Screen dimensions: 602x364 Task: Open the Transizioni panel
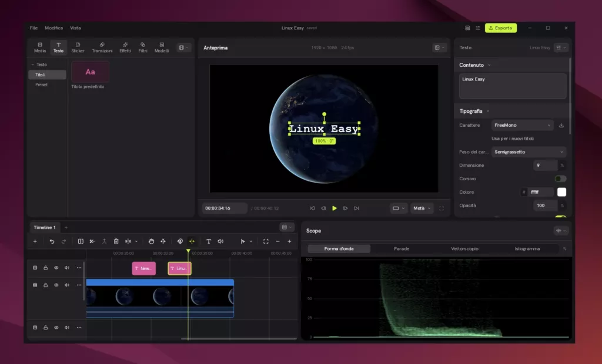(x=102, y=47)
